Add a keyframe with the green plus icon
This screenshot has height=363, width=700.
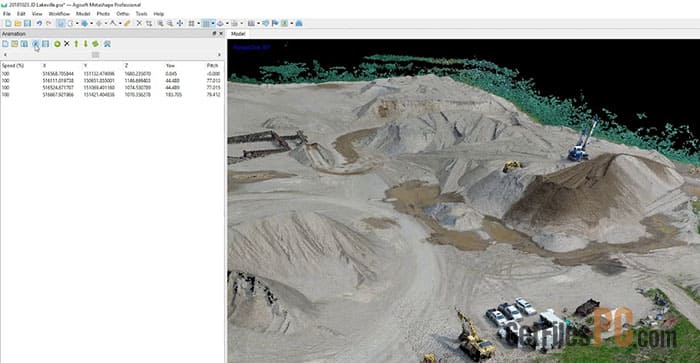click(57, 44)
